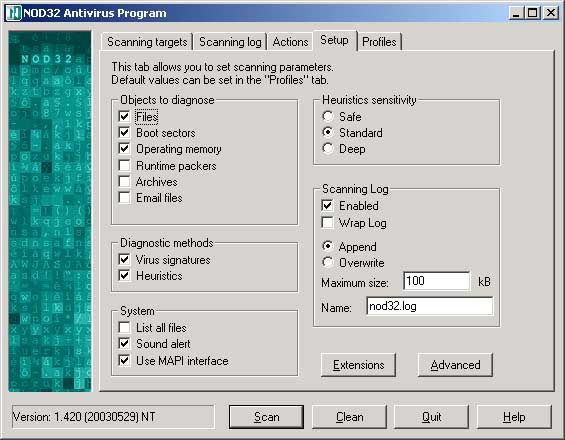Go to the Actions tab
Screen dimensions: 565x440
pos(290,42)
